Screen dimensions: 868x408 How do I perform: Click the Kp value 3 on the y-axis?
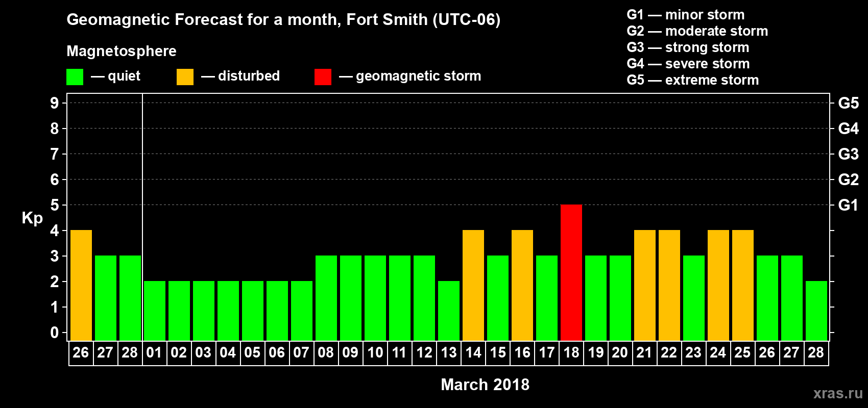(x=55, y=256)
